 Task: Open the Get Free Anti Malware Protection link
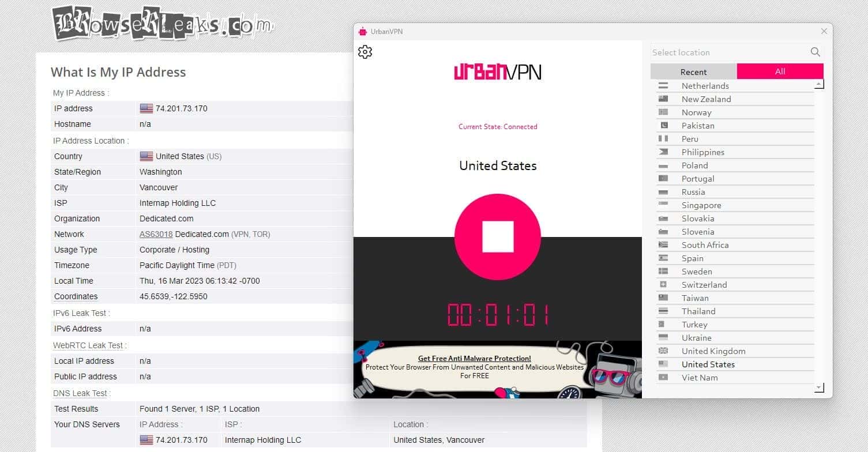point(475,359)
